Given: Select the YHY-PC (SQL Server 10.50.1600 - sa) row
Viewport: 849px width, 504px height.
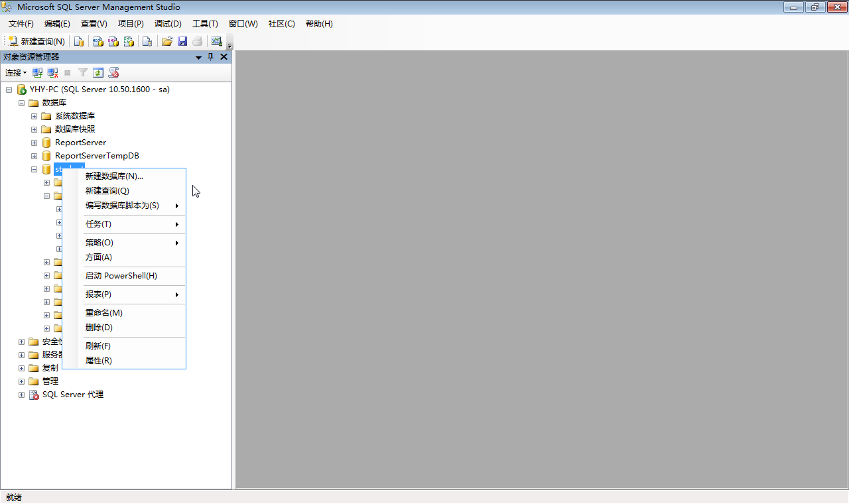Looking at the screenshot, I should pyautogui.click(x=99, y=90).
